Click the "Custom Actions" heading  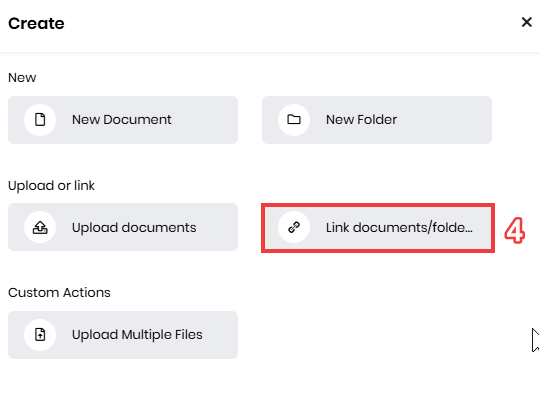(59, 293)
